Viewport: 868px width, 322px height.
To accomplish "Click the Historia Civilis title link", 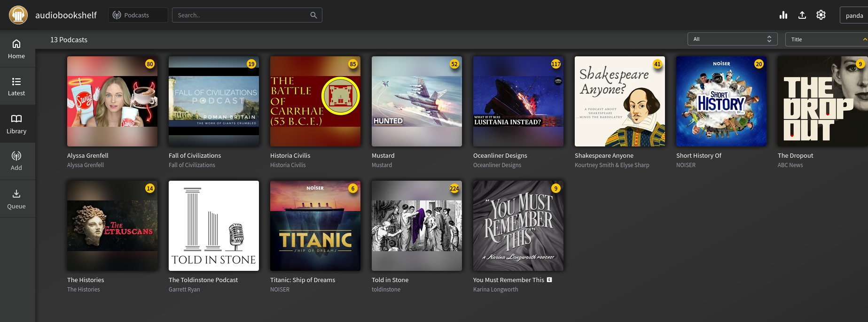I will coord(290,155).
